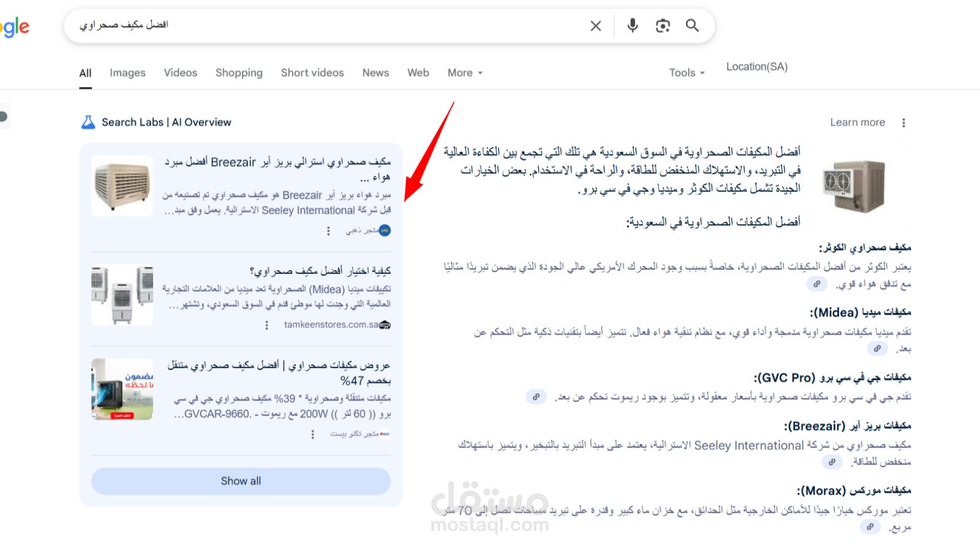Open AI Overview three-dot options menu

pos(903,122)
